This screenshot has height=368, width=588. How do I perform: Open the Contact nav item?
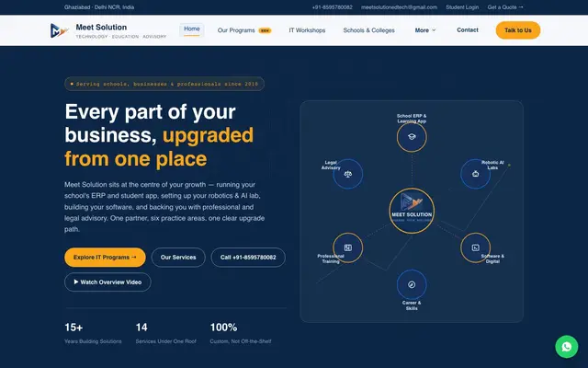point(468,30)
